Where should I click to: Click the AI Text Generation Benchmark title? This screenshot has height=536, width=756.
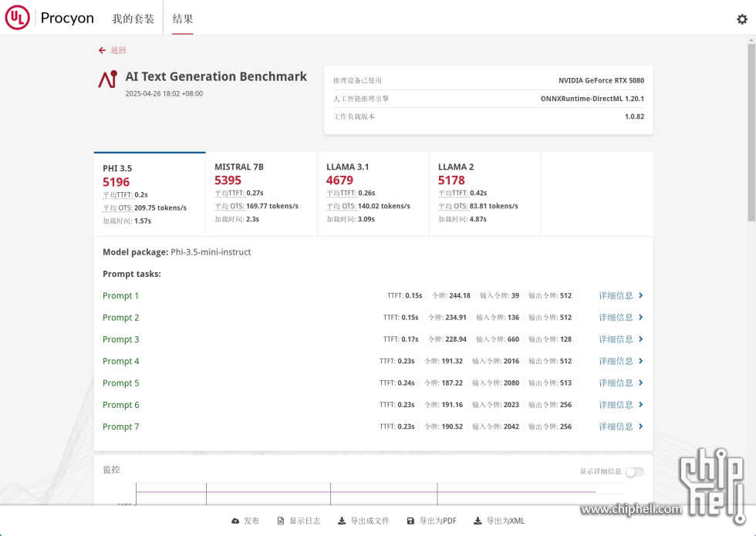click(216, 76)
